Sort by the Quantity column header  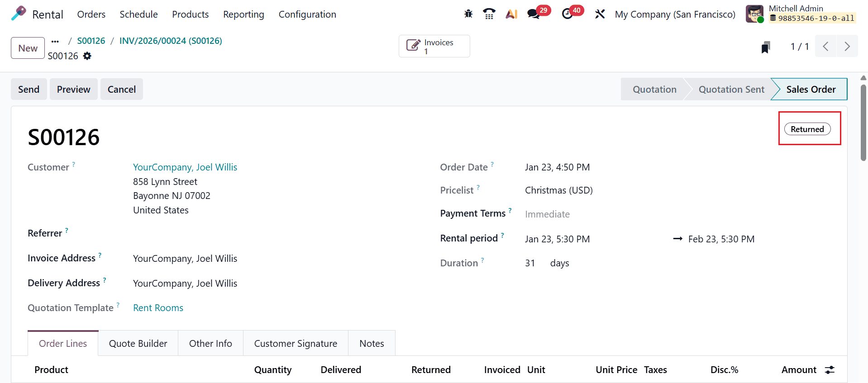(273, 369)
